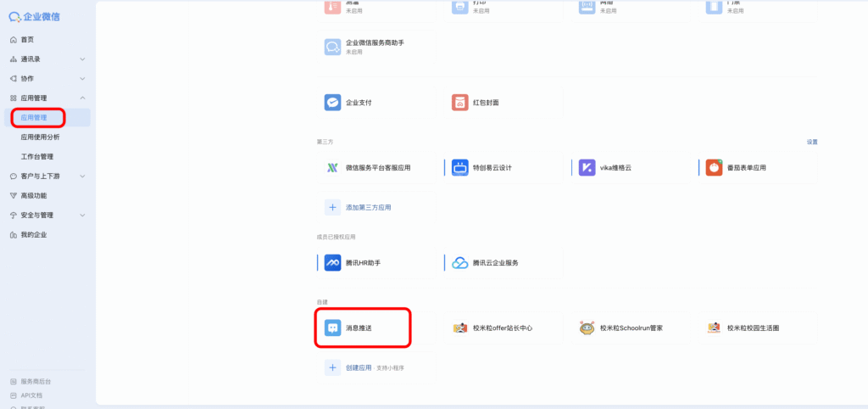
Task: Open the API文档 link
Action: tap(31, 395)
